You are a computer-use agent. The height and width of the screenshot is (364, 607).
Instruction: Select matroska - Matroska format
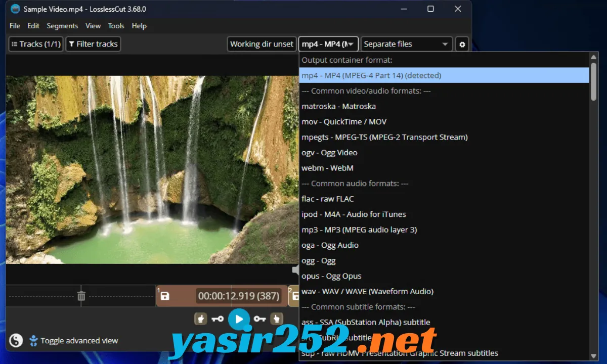click(x=444, y=106)
